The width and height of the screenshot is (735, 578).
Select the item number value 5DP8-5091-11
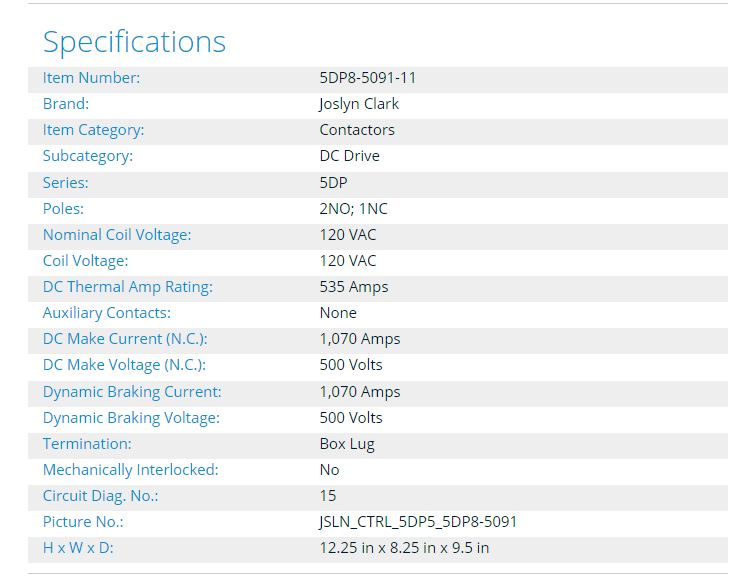368,78
